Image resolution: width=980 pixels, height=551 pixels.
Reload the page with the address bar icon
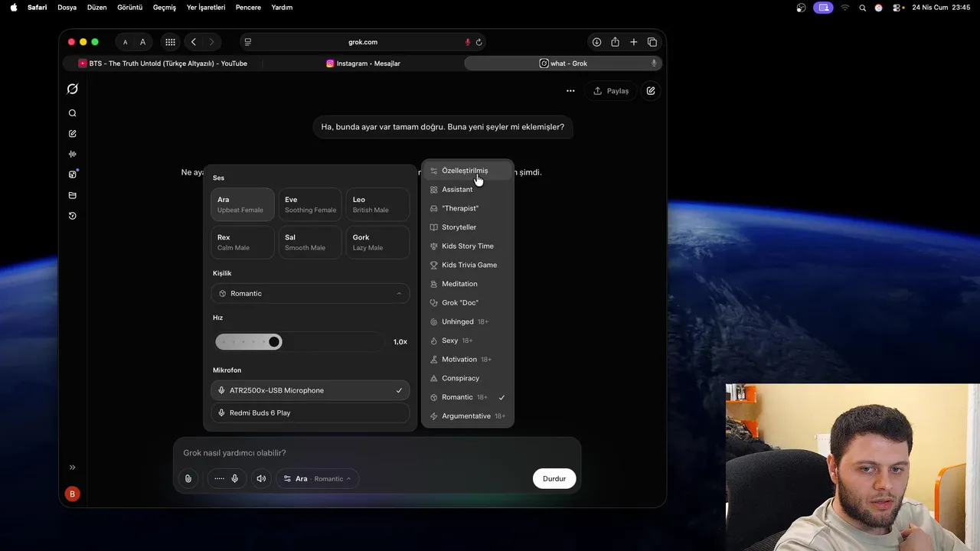point(479,42)
